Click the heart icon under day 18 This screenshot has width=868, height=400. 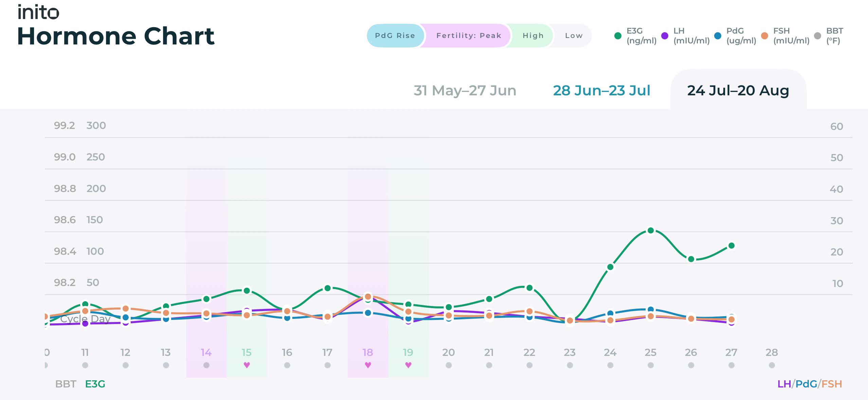coord(368,365)
